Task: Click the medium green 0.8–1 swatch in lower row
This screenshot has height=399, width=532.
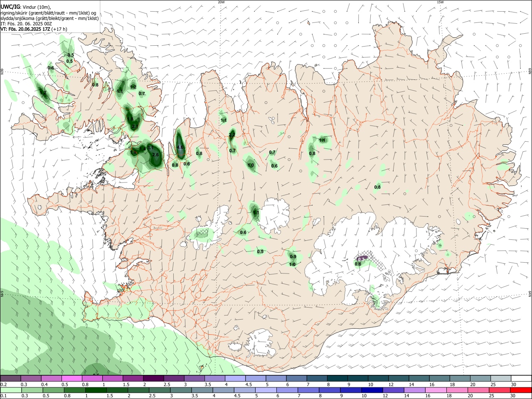Action: pos(75,390)
